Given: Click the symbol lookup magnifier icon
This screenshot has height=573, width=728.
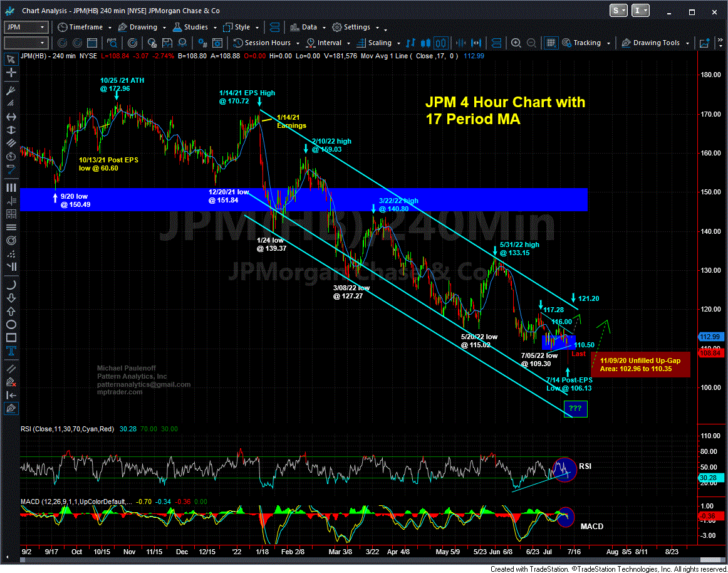Looking at the screenshot, I should [x=112, y=43].
